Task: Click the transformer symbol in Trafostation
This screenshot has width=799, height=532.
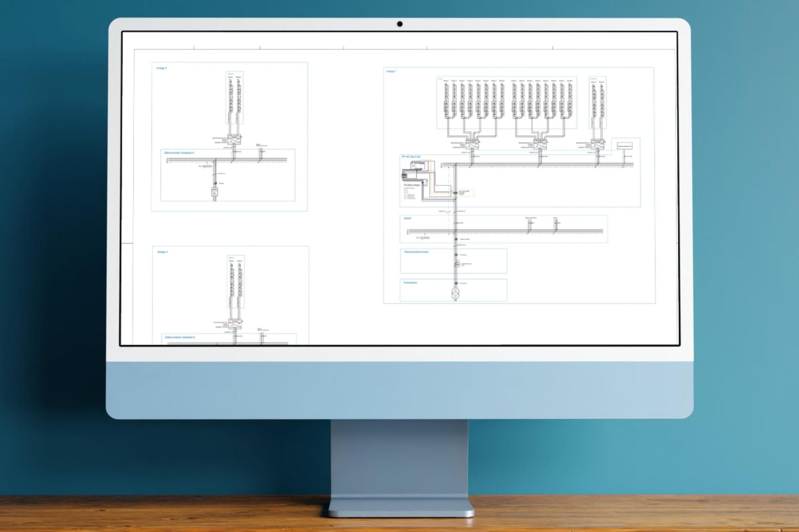Action: coord(455,294)
